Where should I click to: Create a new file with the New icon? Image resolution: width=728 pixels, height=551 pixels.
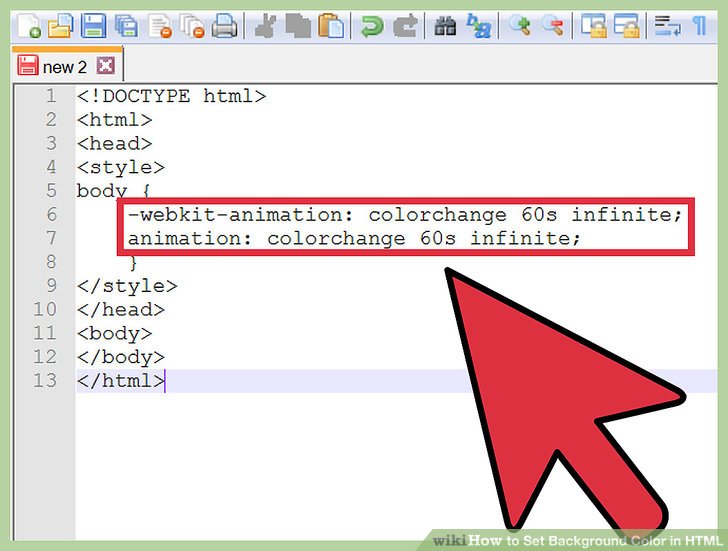29,26
